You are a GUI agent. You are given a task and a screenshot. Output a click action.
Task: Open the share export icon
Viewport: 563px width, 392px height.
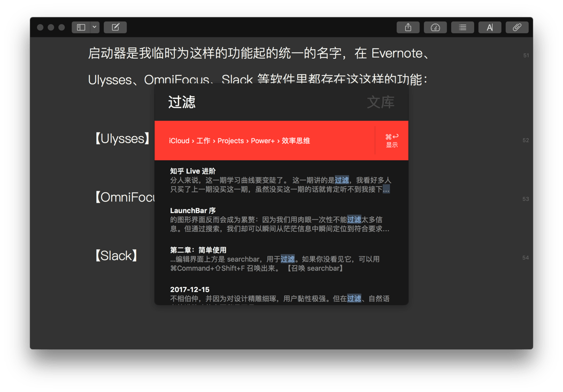pos(408,27)
